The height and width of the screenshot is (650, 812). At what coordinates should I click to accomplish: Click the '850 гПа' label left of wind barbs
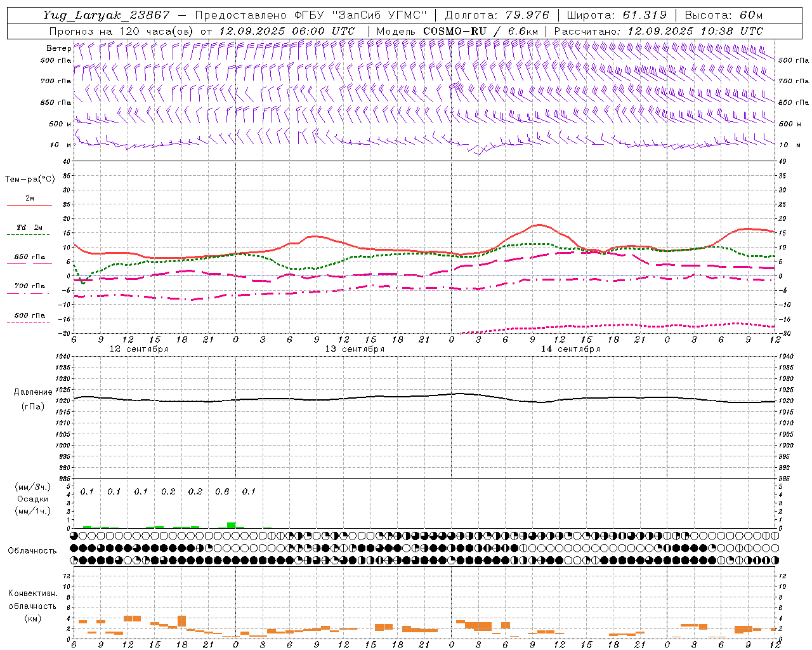(x=56, y=102)
